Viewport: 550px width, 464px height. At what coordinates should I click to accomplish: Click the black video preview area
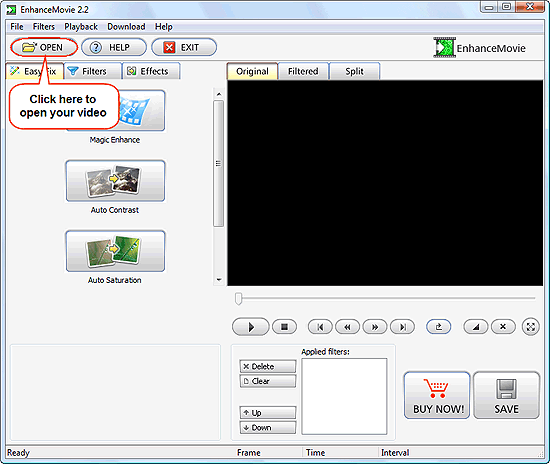click(385, 183)
